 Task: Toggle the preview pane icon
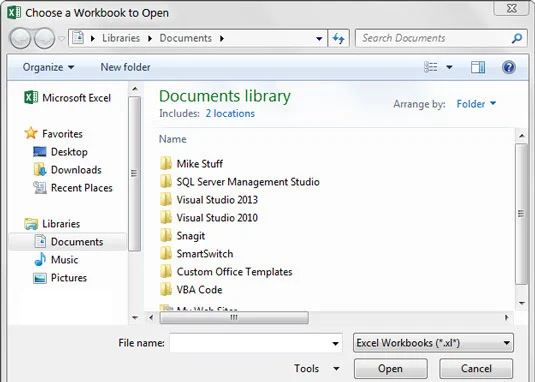pyautogui.click(x=478, y=67)
